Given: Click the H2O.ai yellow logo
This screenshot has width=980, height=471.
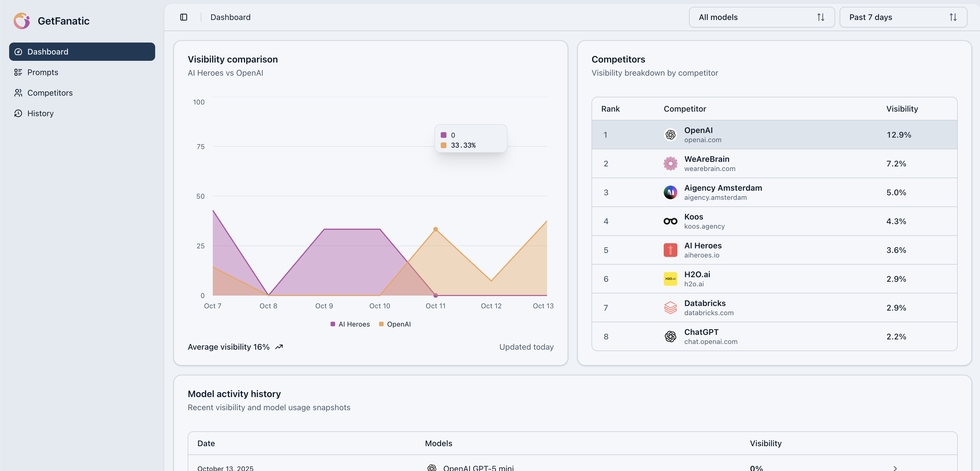Looking at the screenshot, I should (670, 279).
